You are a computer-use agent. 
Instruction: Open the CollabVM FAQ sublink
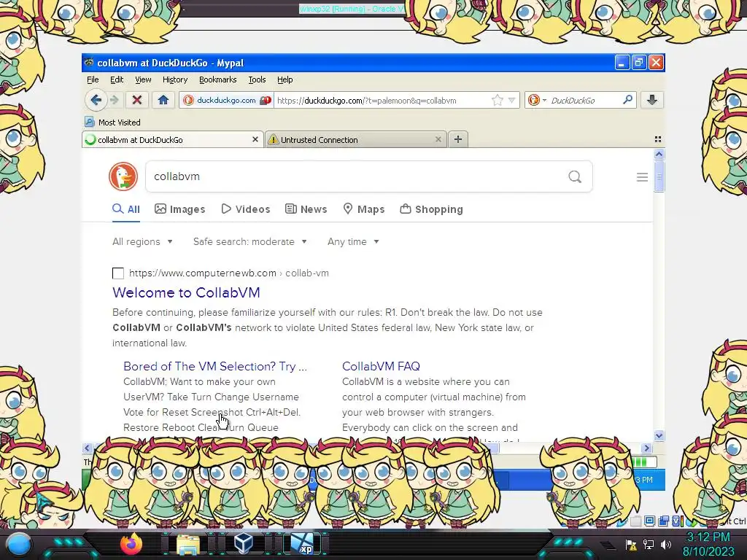(x=381, y=366)
